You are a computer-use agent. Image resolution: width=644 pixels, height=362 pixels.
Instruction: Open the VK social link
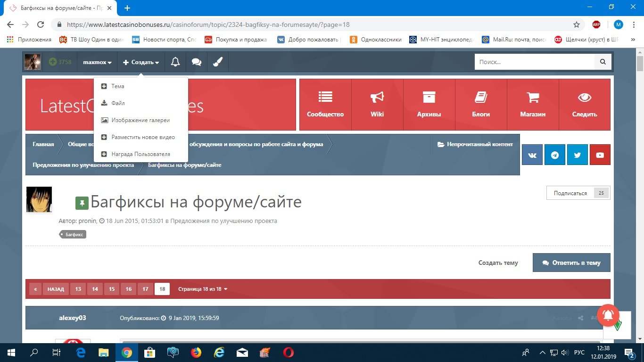(x=532, y=155)
